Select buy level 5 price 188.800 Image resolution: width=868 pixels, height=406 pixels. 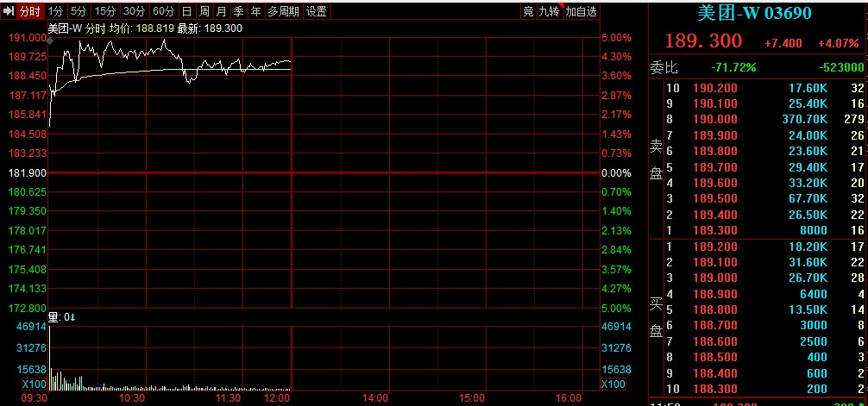pyautogui.click(x=715, y=309)
